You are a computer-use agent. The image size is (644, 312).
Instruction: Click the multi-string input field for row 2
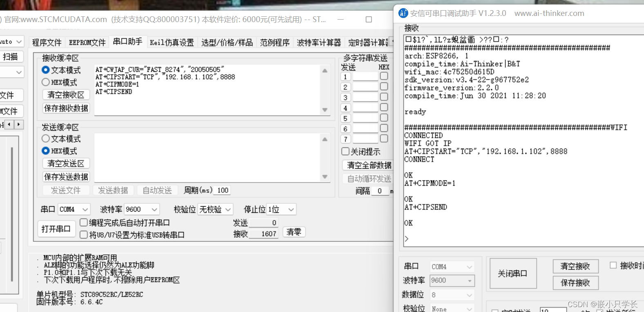(x=365, y=87)
